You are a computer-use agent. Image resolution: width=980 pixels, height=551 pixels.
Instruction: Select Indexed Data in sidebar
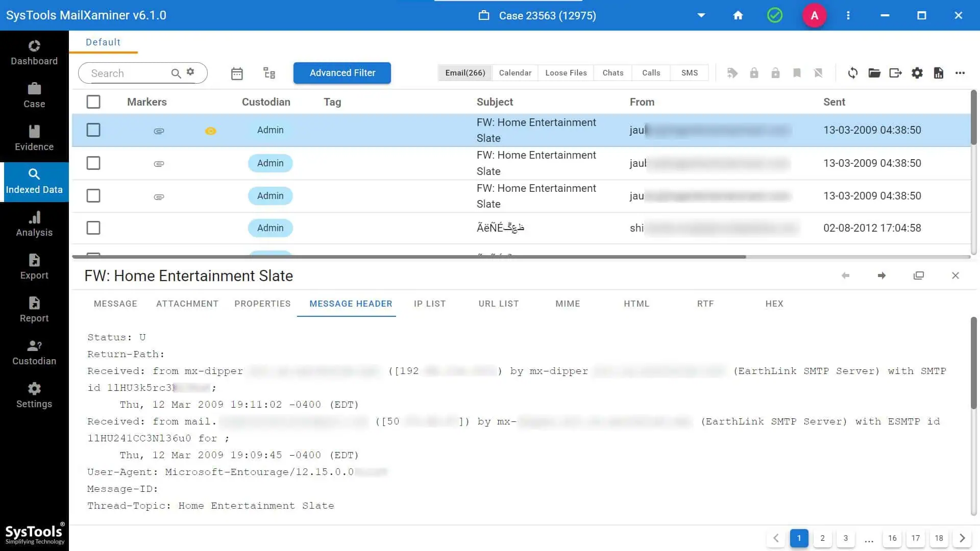[34, 182]
